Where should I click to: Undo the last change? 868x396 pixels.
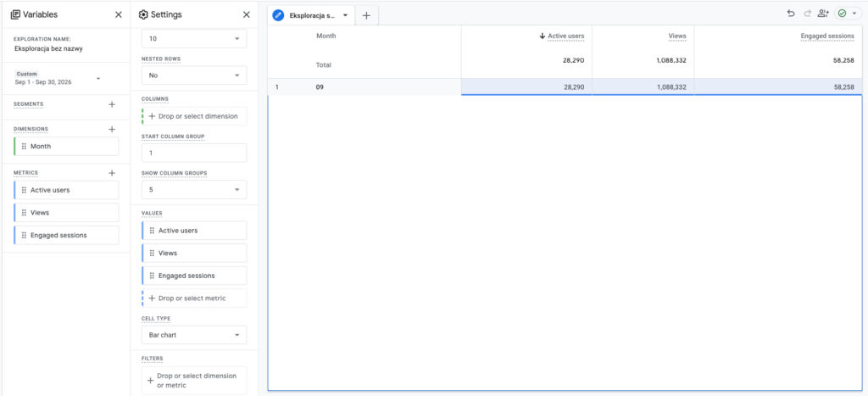coord(791,14)
